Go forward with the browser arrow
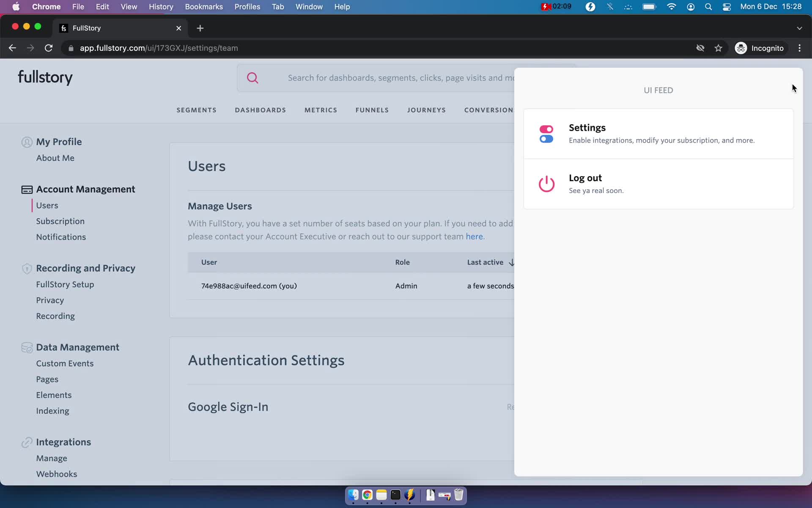 pyautogui.click(x=30, y=48)
